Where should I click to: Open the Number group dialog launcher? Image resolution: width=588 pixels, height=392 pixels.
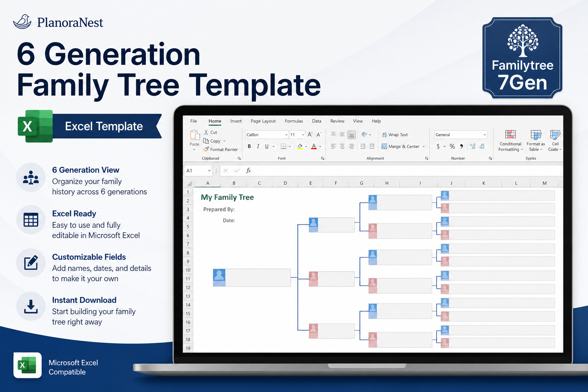[x=490, y=158]
